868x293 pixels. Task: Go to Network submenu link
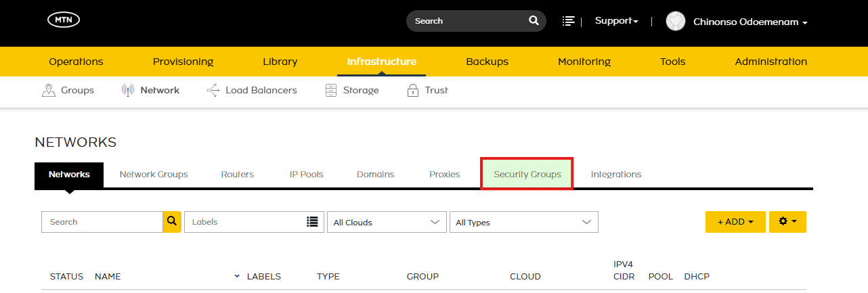pyautogui.click(x=160, y=90)
